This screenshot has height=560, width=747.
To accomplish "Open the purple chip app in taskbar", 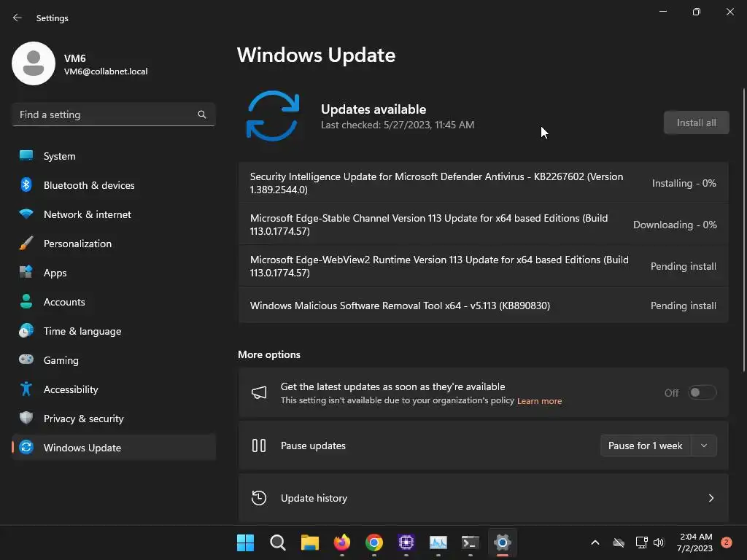I will click(x=406, y=542).
